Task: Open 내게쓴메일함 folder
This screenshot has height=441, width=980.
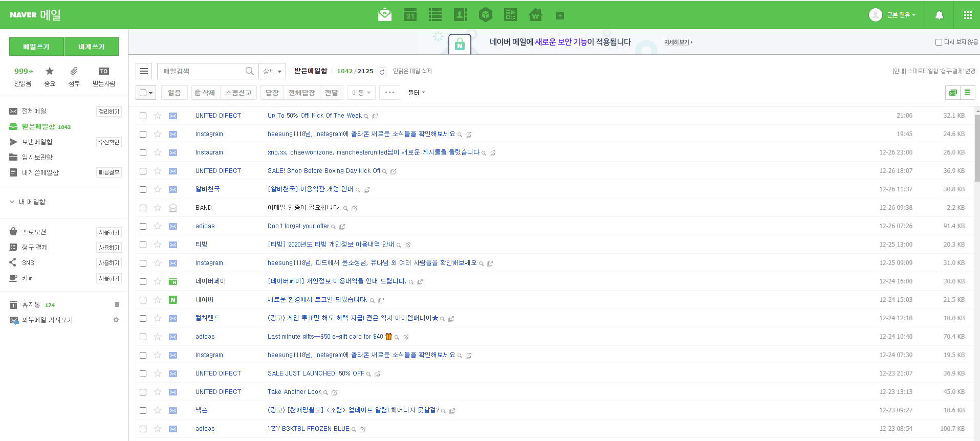Action: click(x=40, y=172)
